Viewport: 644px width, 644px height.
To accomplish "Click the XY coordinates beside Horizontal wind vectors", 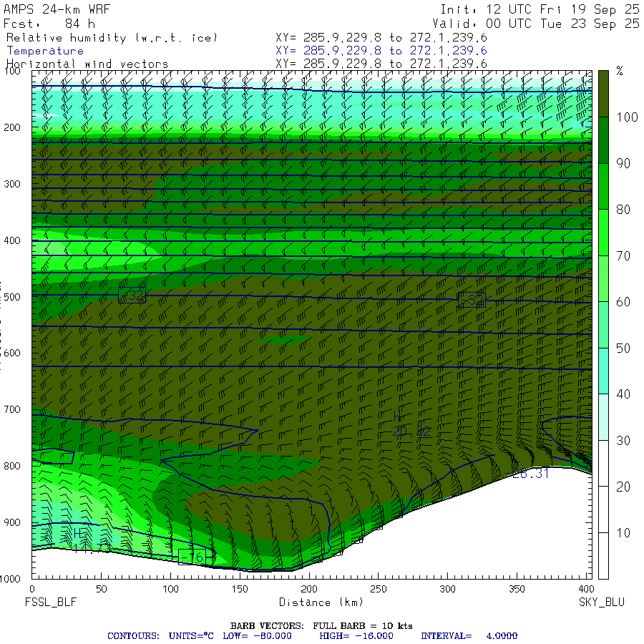I will click(381, 64).
